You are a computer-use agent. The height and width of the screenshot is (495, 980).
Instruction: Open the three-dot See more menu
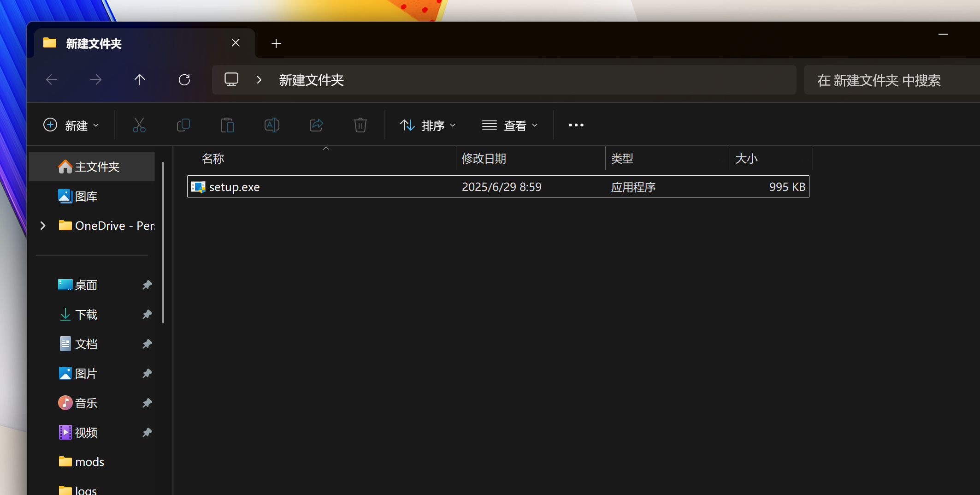coord(576,125)
